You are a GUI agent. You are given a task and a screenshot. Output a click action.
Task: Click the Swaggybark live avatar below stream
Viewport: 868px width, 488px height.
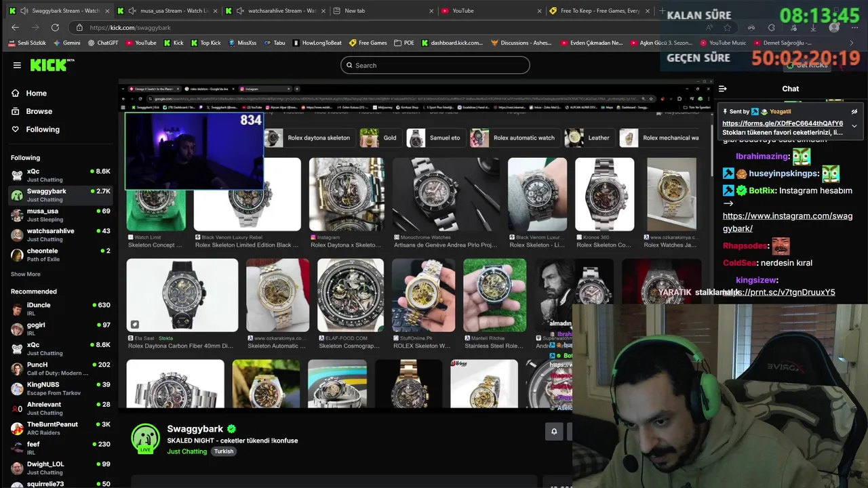(x=145, y=439)
